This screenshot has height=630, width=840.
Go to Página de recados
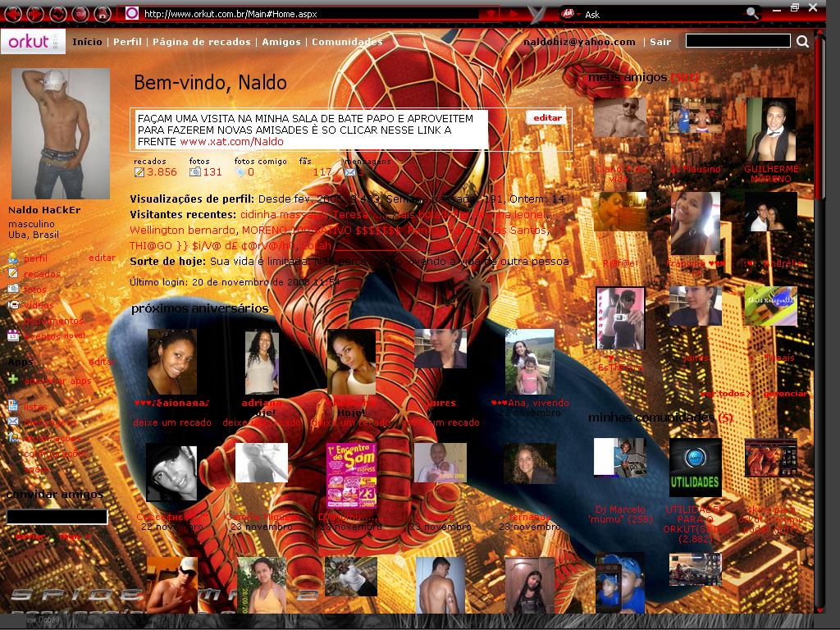(x=202, y=42)
